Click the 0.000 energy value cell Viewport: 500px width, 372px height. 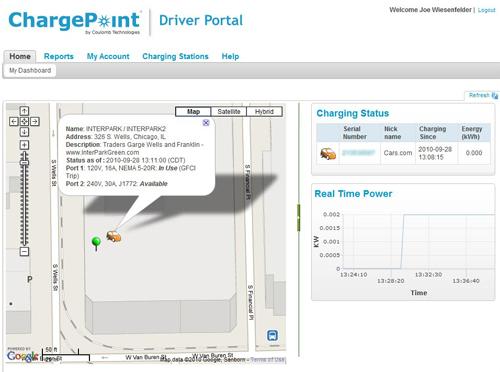[x=474, y=153]
